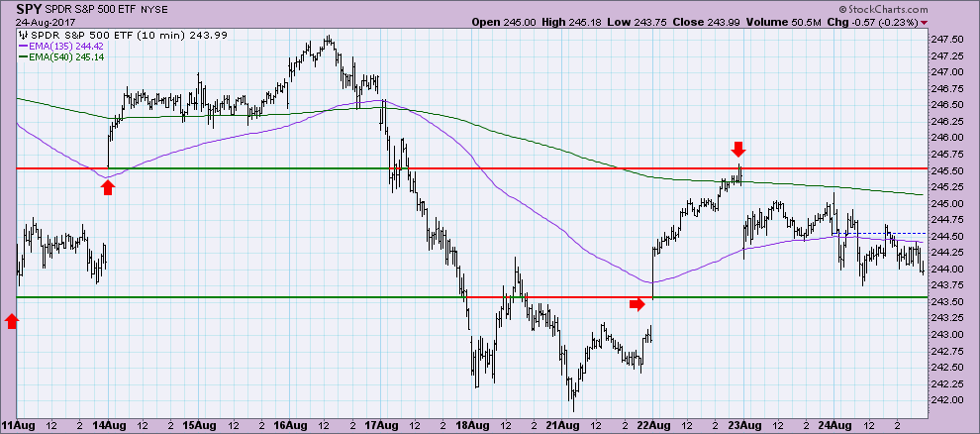
Task: Click the 11Aug date on the time axis
Action: pos(17,425)
